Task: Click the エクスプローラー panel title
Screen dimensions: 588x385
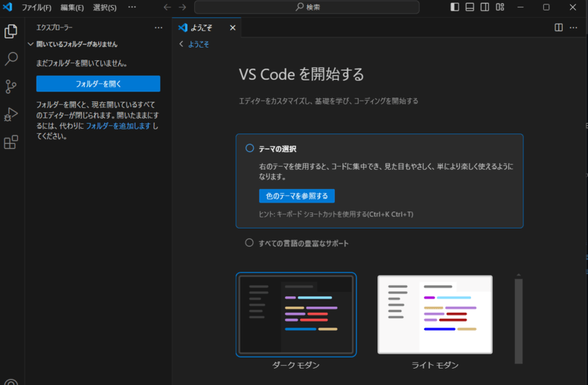Action: [54, 28]
